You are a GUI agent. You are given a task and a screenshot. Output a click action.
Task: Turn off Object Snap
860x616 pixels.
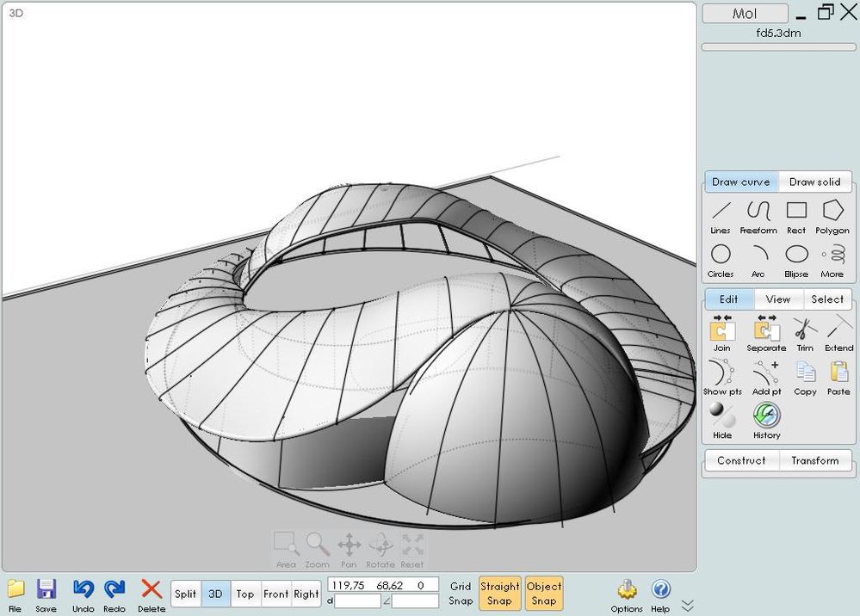(x=544, y=593)
